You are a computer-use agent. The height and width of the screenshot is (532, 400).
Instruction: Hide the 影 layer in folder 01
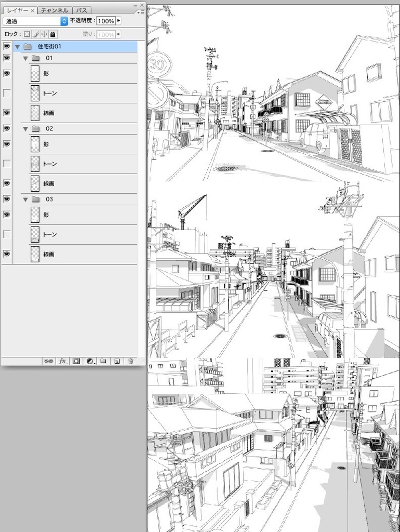coord(6,73)
